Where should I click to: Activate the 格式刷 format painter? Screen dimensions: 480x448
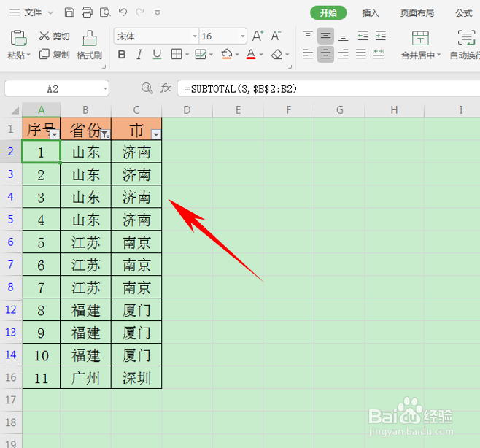89,45
